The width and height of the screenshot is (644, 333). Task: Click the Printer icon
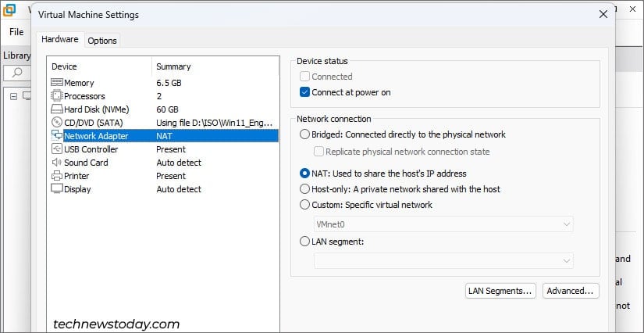(57, 176)
